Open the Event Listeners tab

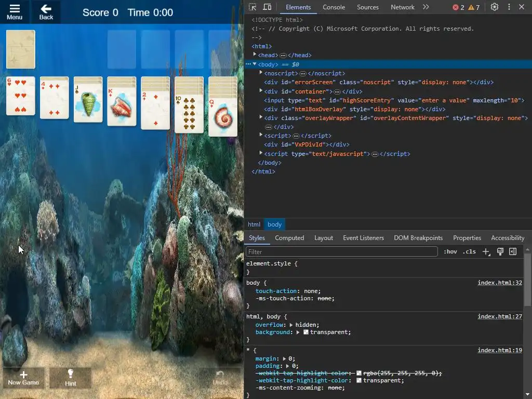tap(363, 238)
